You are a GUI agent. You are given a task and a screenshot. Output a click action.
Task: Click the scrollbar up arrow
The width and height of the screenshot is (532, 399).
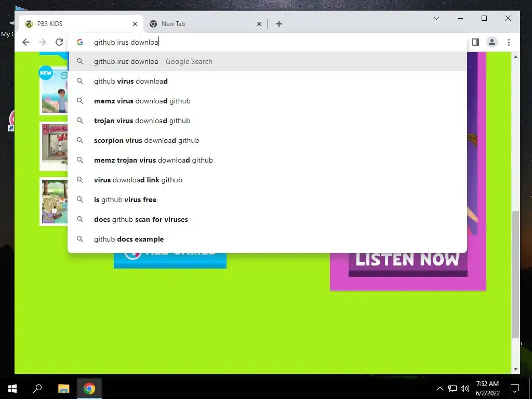click(515, 57)
